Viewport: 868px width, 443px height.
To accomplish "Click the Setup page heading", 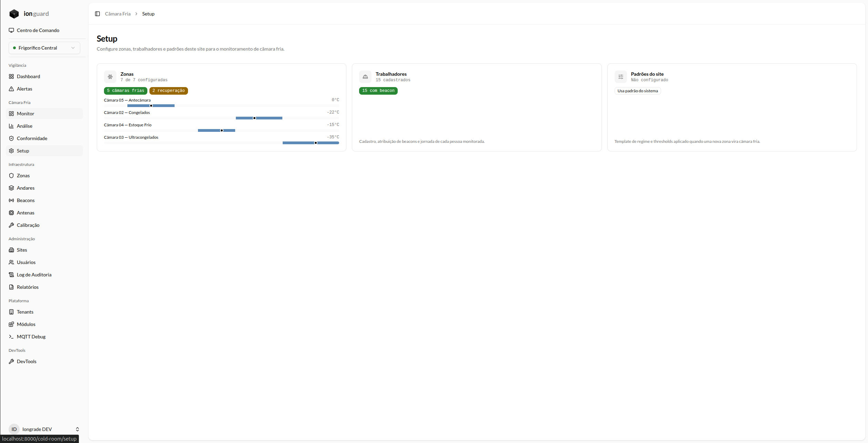I will (107, 39).
